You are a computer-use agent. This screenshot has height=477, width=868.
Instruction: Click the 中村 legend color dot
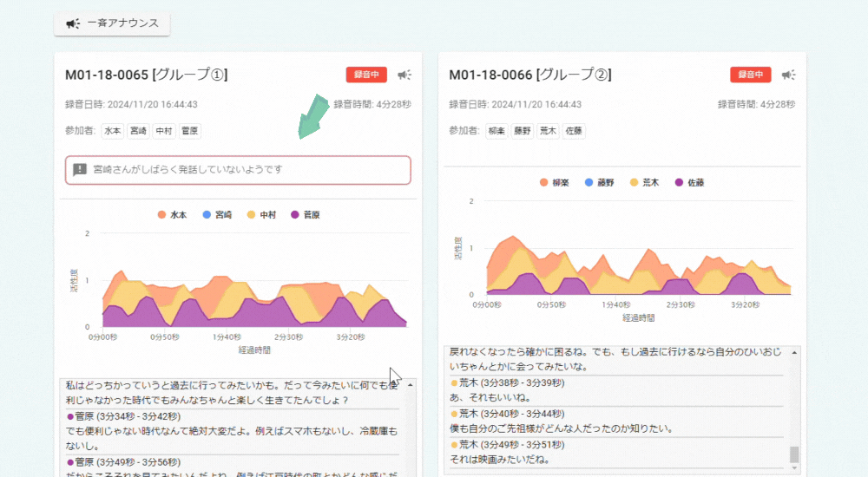tap(252, 214)
